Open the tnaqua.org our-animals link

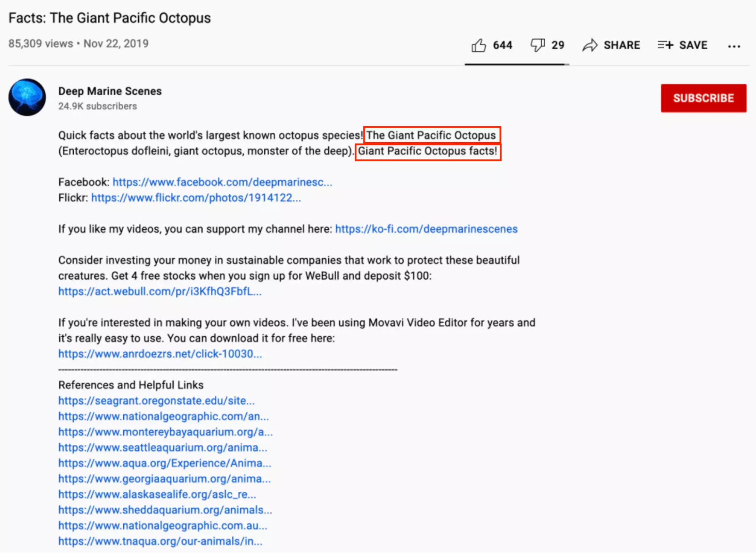coord(160,542)
